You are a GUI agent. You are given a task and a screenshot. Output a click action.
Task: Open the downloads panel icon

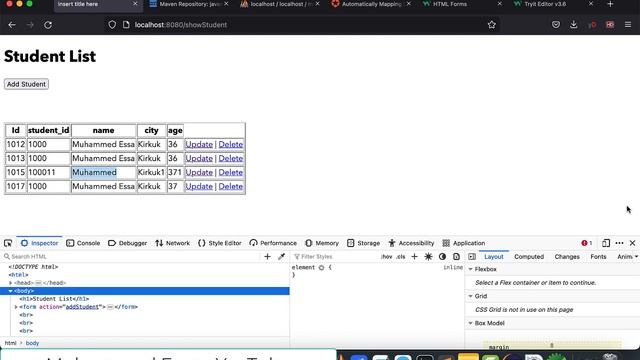coord(573,25)
